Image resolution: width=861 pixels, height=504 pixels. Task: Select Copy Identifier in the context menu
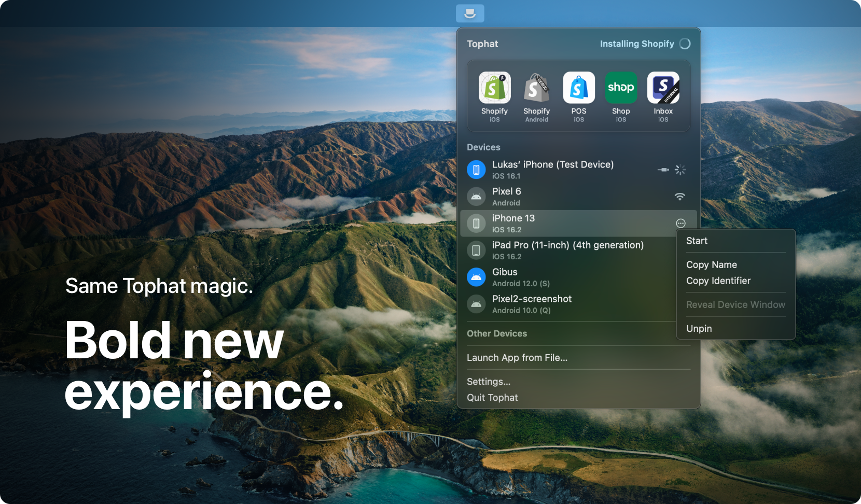coord(718,281)
